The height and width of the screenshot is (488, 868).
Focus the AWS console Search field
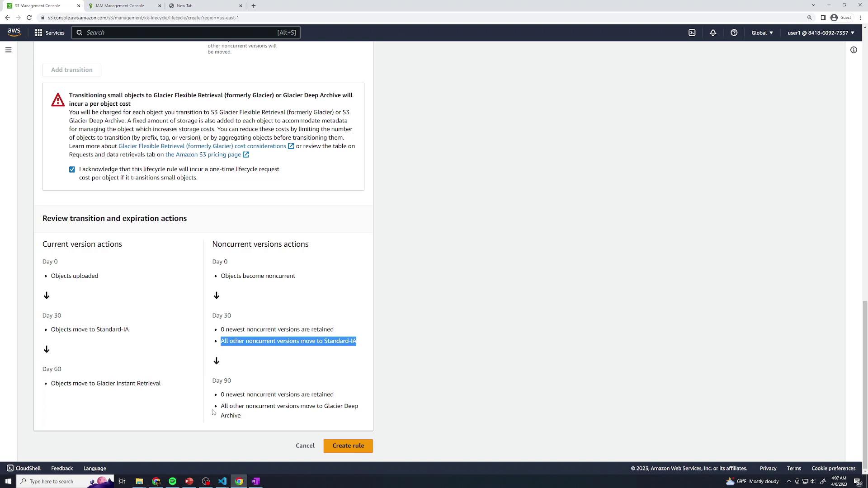click(x=181, y=33)
